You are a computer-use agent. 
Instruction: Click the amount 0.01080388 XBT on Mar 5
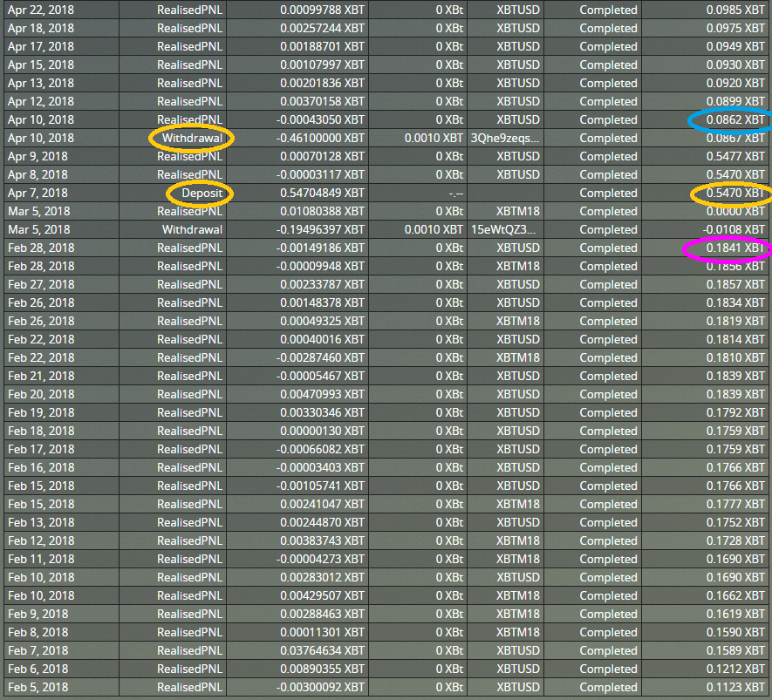click(x=322, y=211)
